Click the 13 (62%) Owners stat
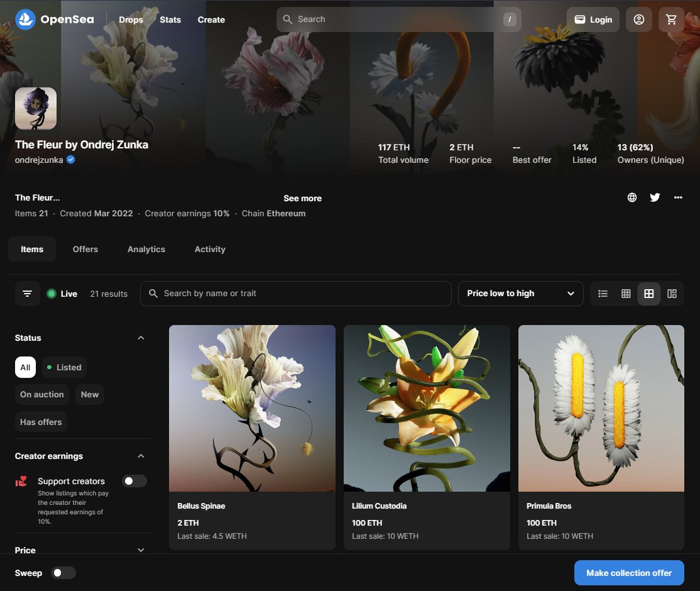Viewport: 700px width, 591px height. click(x=650, y=153)
